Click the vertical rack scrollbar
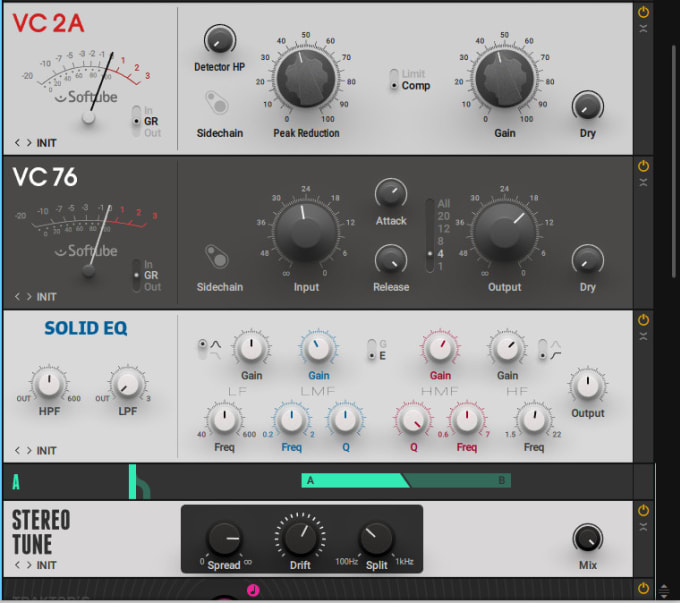Image resolution: width=680 pixels, height=603 pixels. tap(673, 161)
